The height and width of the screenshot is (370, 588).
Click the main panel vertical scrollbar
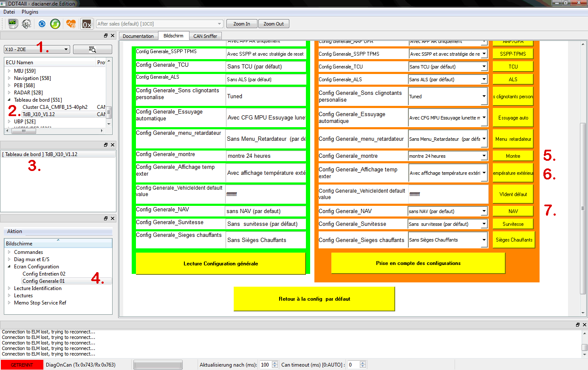(583, 208)
